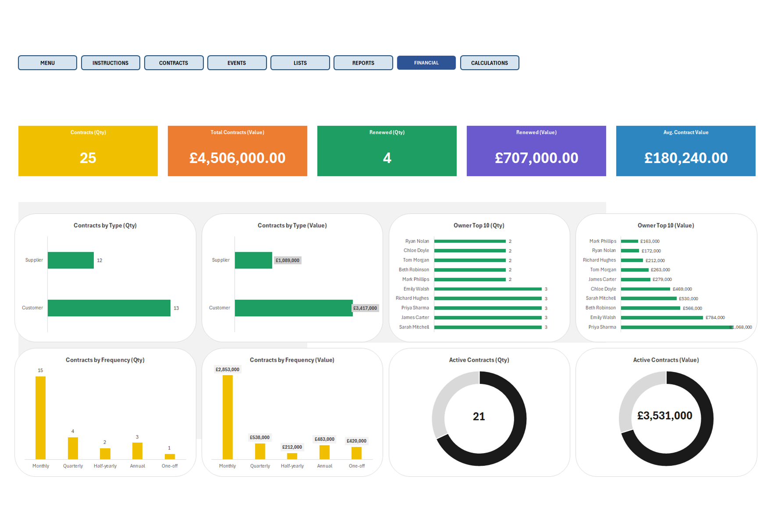The image size is (774, 532).
Task: Click the Beth Robinson £566,000 value
Action: point(692,308)
